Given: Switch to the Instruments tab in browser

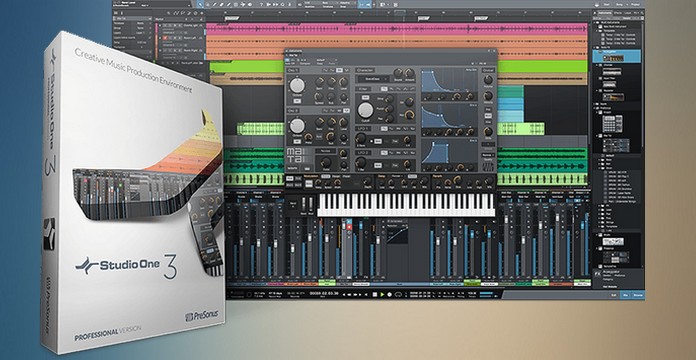Looking at the screenshot, I should point(605,14).
